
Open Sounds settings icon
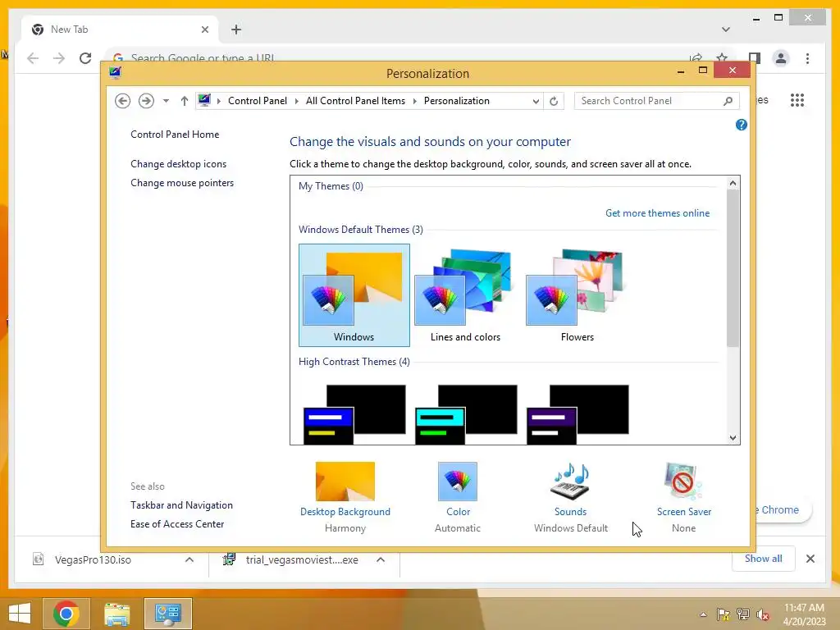pyautogui.click(x=571, y=480)
